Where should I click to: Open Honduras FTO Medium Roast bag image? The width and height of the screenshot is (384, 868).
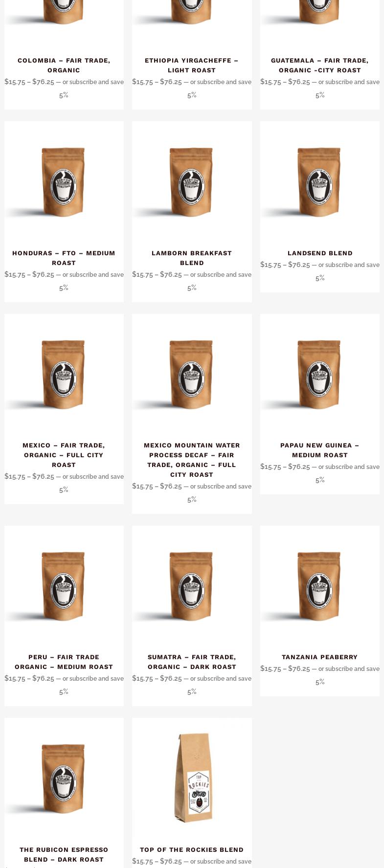[x=64, y=181]
